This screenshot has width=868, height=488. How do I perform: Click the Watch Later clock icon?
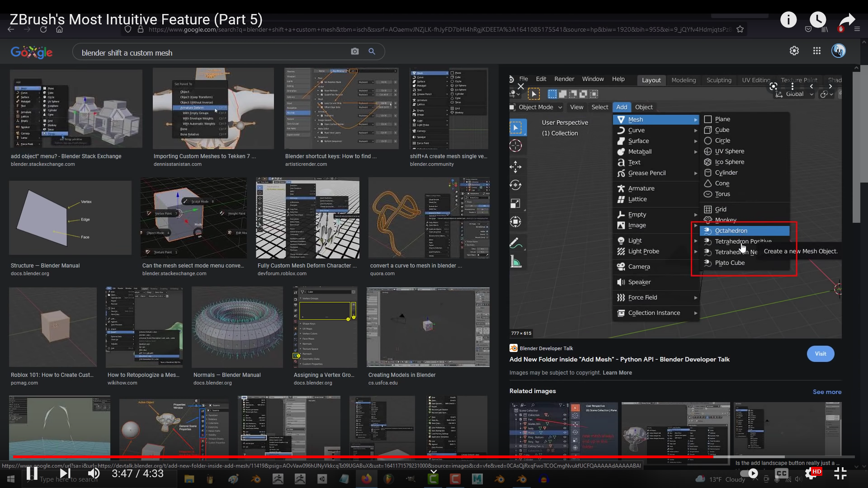click(x=818, y=19)
